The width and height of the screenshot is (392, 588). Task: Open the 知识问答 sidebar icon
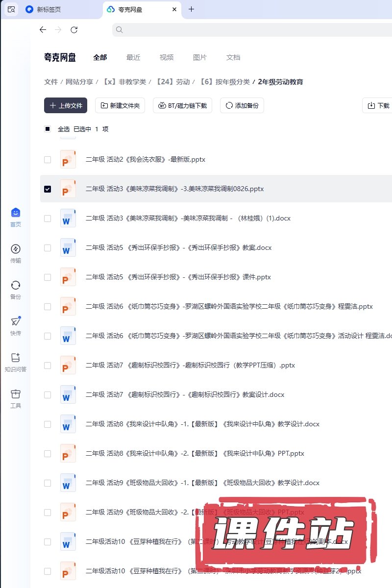pos(16,358)
